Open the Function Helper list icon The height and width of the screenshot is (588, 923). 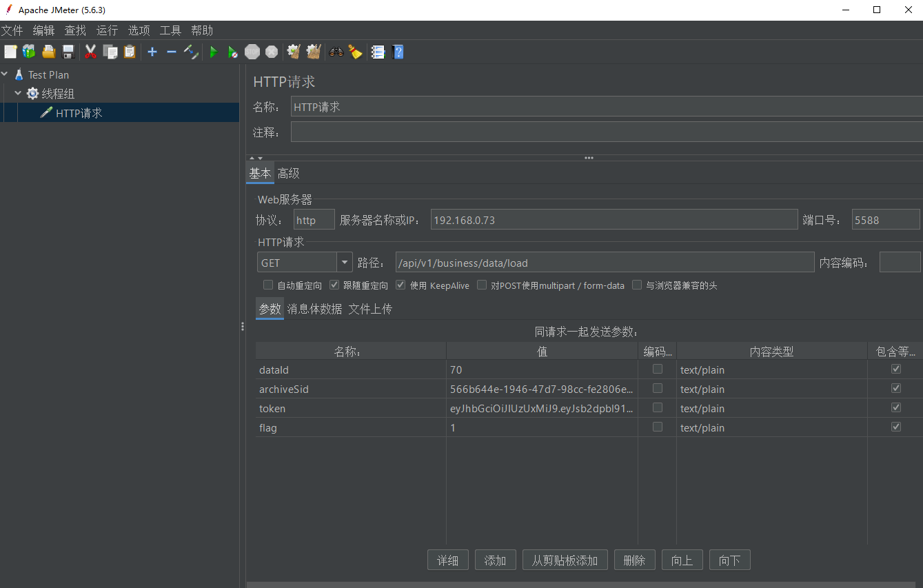coord(378,52)
